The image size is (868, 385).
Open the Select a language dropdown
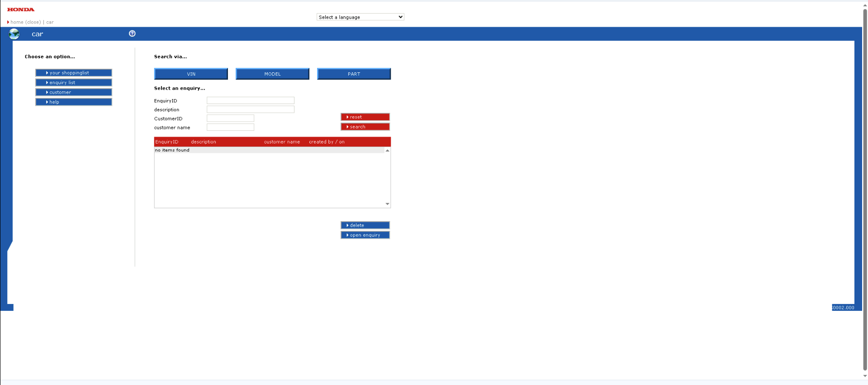point(360,17)
